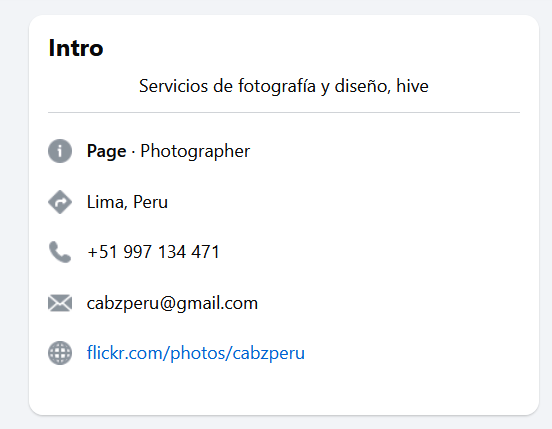
Task: Click the info circle icon beside Page
Action: (60, 151)
